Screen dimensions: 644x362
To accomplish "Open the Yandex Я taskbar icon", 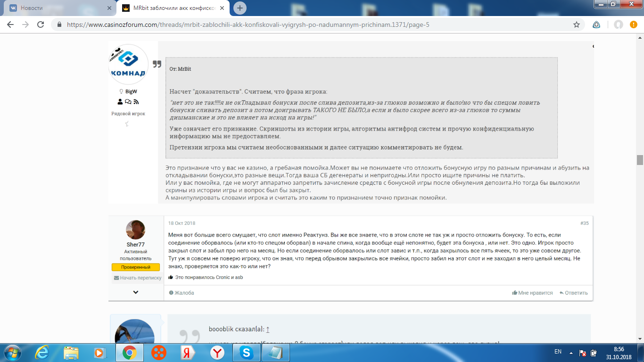I will [x=188, y=352].
